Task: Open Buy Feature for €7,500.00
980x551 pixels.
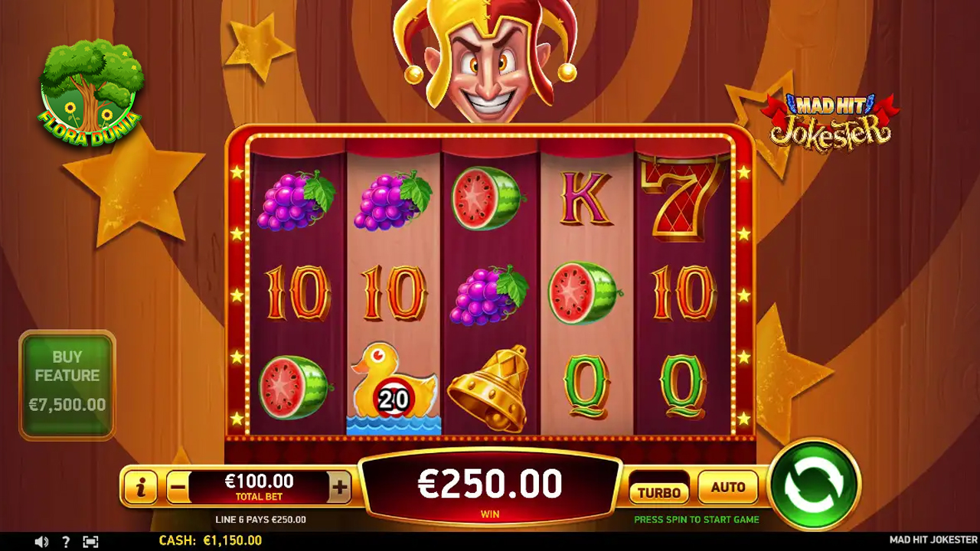Action: pos(67,385)
